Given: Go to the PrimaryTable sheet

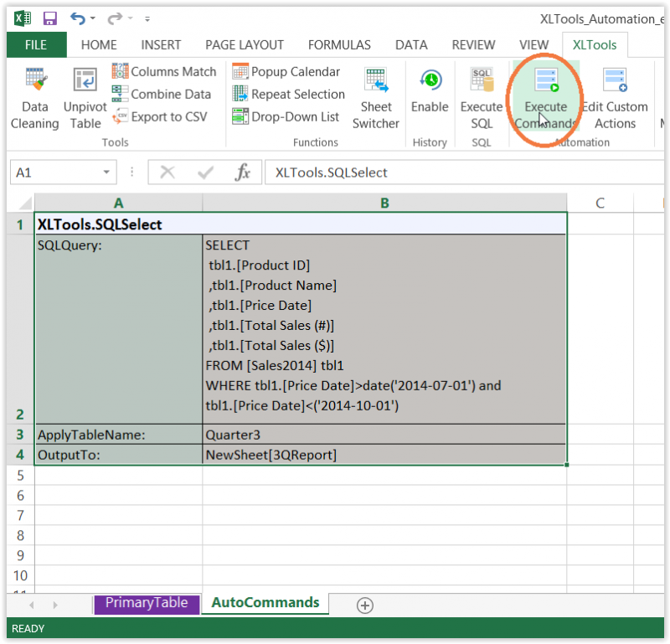Looking at the screenshot, I should coord(147,602).
